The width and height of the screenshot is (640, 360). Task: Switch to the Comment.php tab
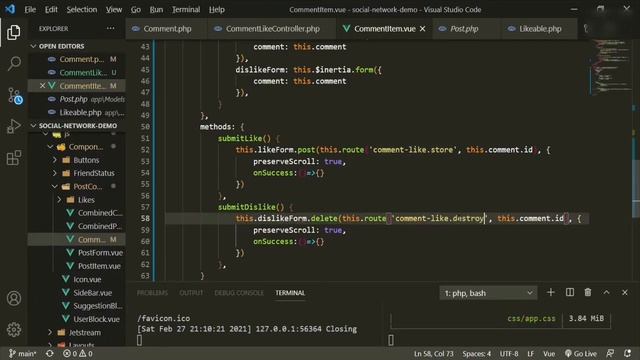click(167, 29)
